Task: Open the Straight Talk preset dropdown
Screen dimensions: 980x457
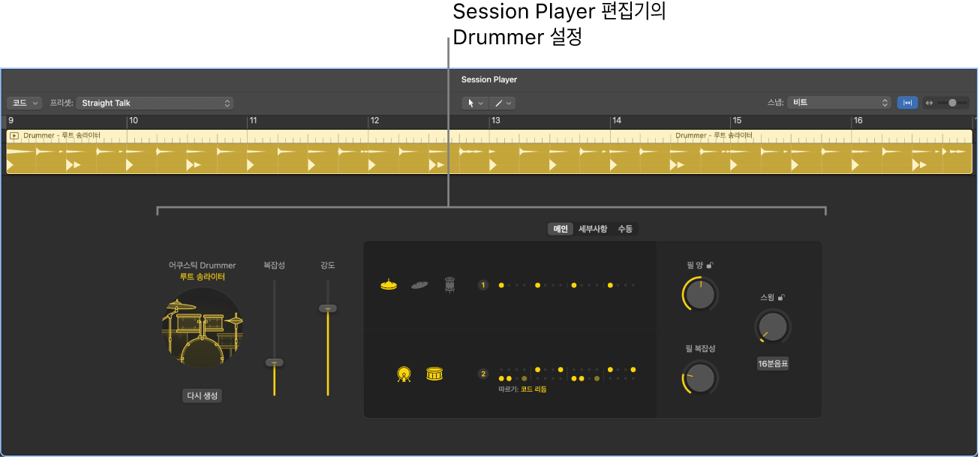Action: pos(155,103)
